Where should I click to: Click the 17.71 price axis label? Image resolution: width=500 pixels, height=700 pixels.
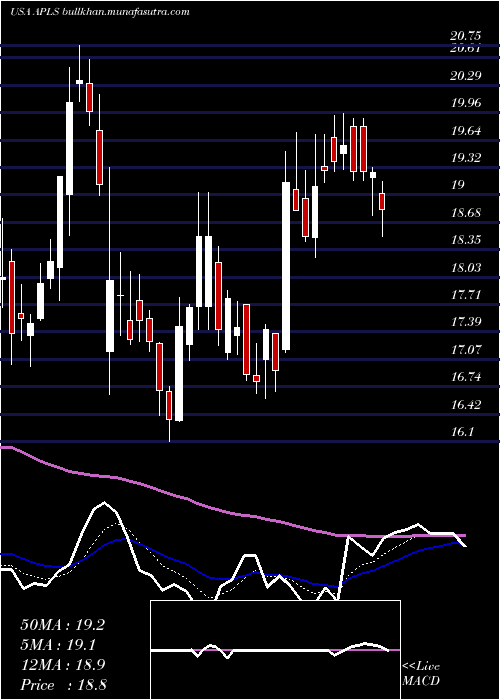[x=466, y=295]
